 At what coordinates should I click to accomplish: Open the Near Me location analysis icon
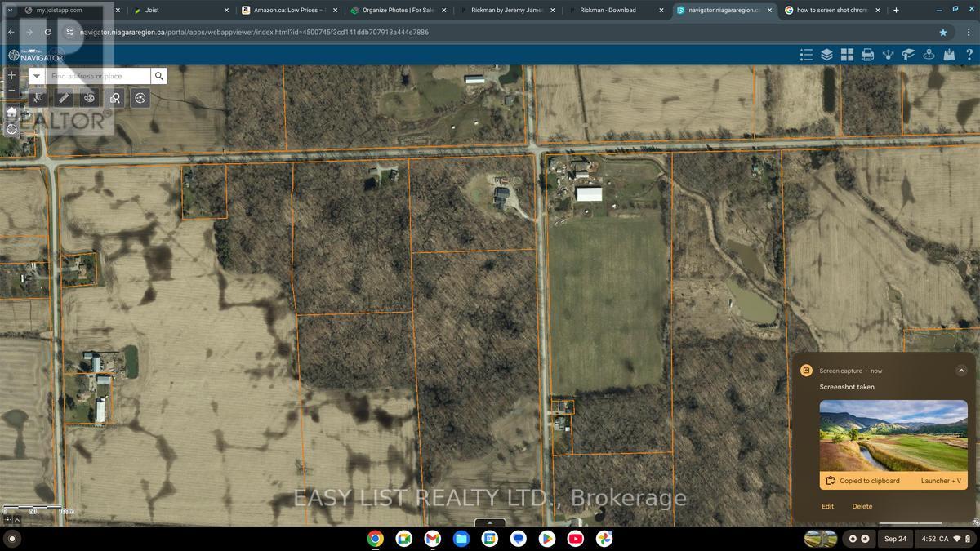928,54
